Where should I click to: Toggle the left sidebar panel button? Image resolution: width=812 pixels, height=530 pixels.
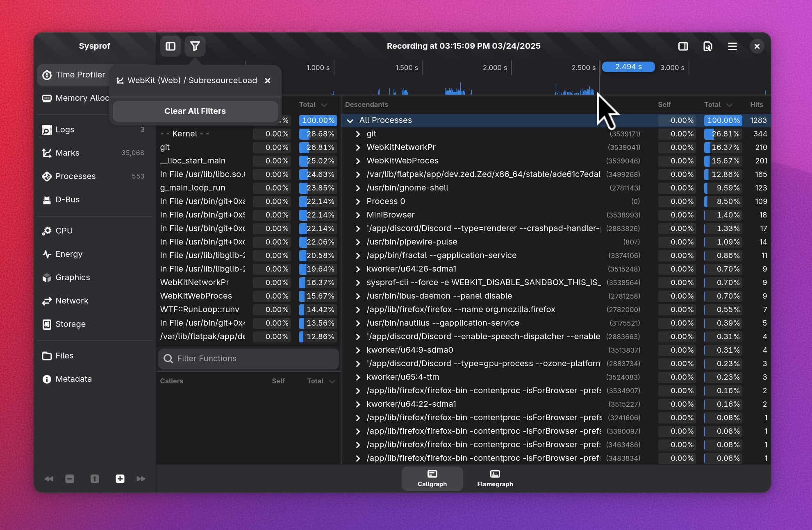click(171, 46)
